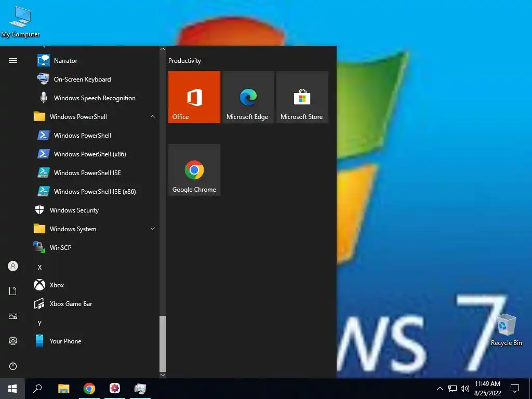
Task: Open the monitor app in the taskbar
Action: point(140,389)
